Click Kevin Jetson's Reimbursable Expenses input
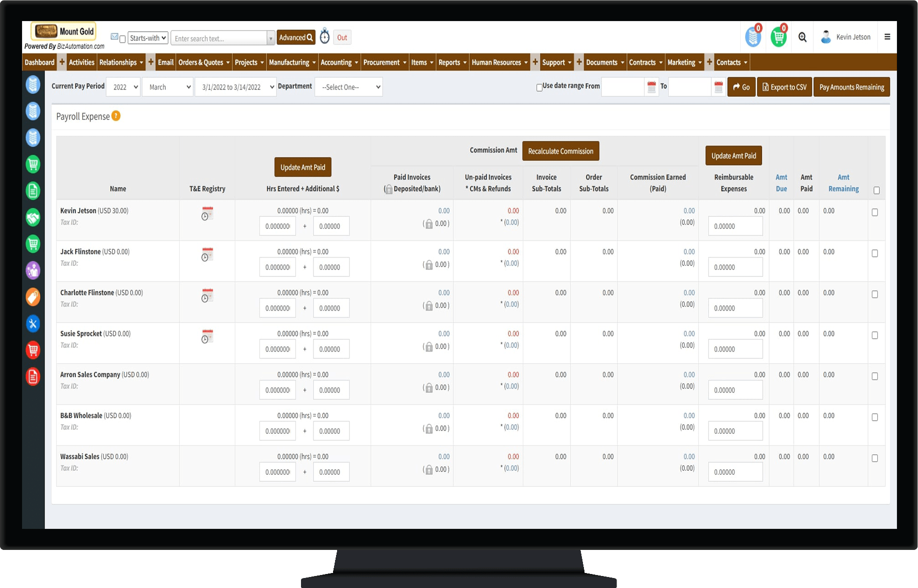Image resolution: width=918 pixels, height=588 pixels. click(x=735, y=226)
